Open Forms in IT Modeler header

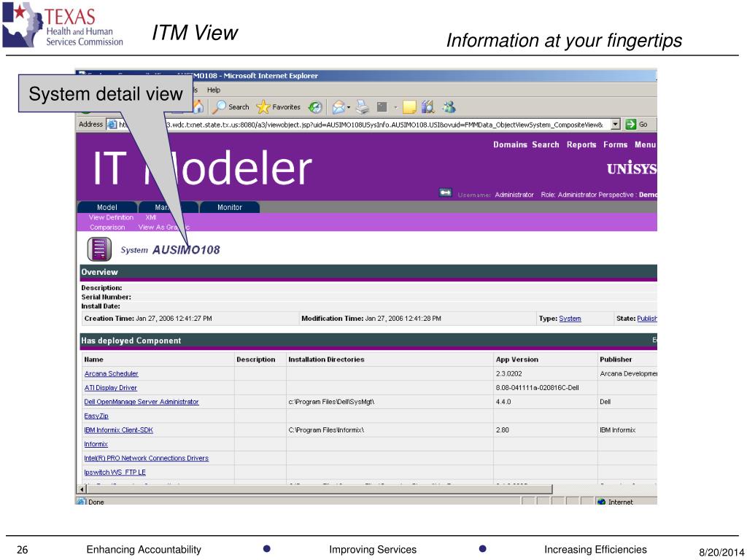(616, 145)
